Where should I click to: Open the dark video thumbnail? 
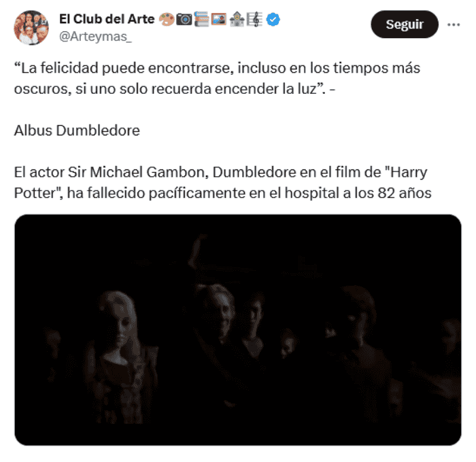(x=238, y=330)
